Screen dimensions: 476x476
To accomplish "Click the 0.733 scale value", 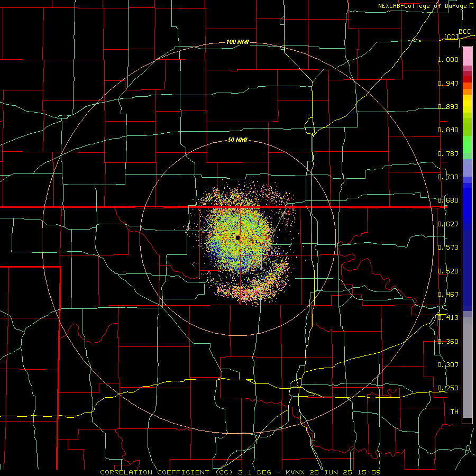I will [448, 177].
